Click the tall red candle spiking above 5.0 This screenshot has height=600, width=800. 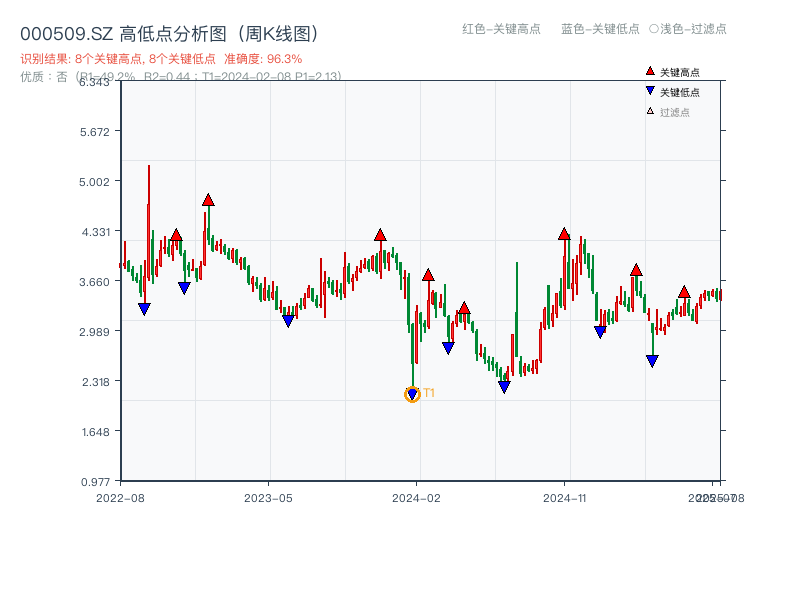148,222
